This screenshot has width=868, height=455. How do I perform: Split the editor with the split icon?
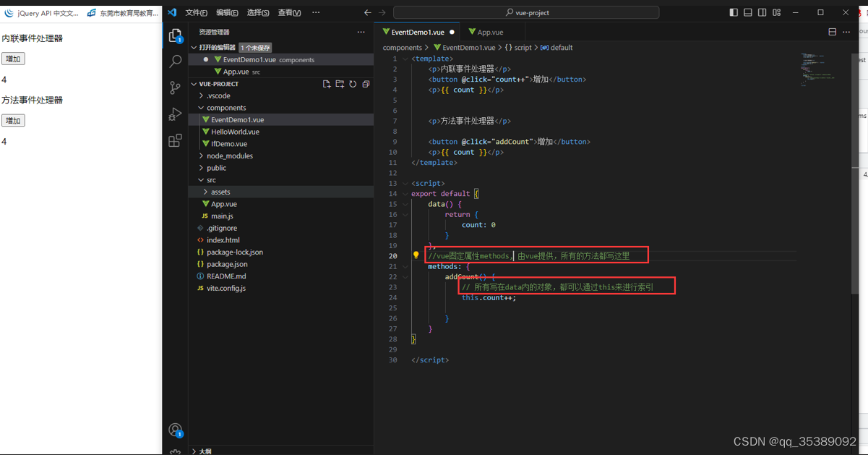click(x=832, y=32)
